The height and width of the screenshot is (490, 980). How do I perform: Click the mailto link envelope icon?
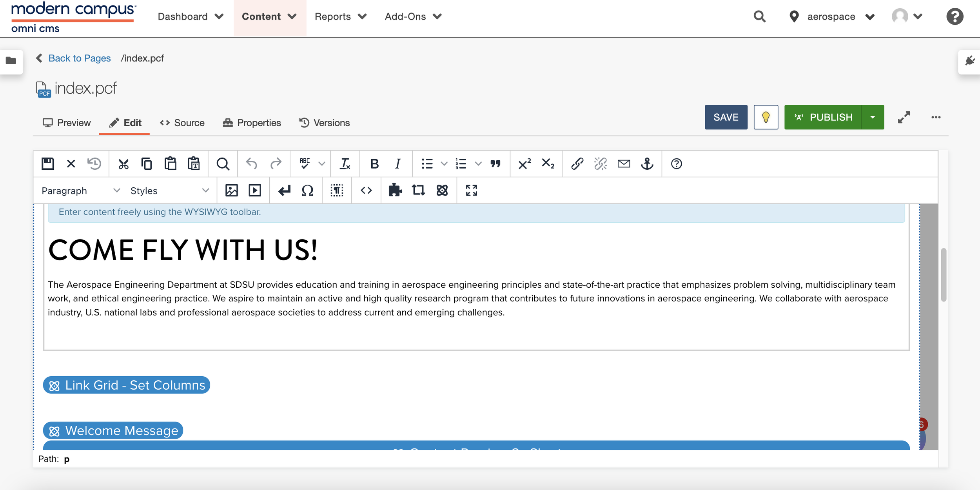(x=624, y=164)
